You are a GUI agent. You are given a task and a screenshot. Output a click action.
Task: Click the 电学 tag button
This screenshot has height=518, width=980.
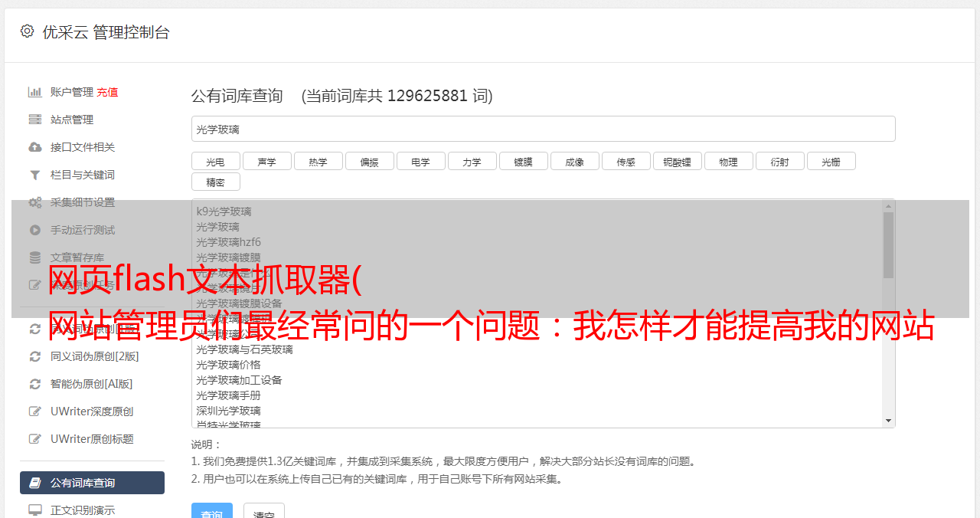(420, 161)
